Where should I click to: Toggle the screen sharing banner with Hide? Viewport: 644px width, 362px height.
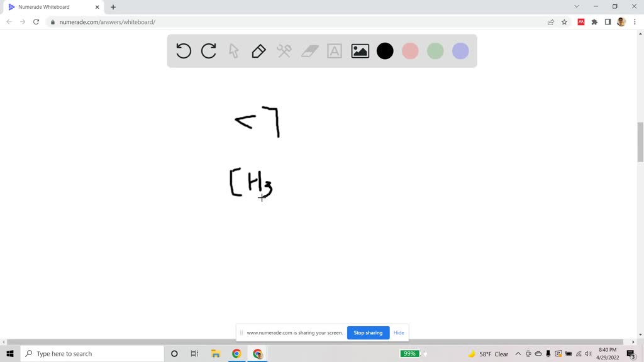click(x=399, y=332)
